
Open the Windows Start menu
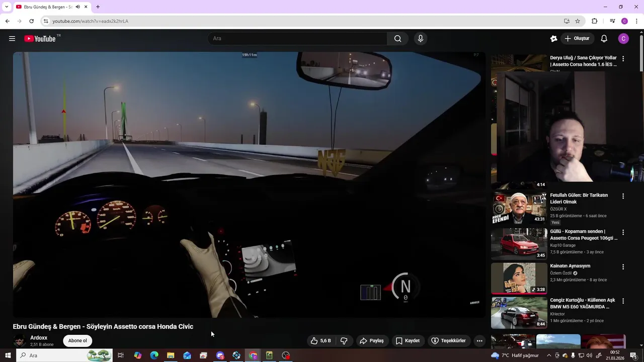8,355
